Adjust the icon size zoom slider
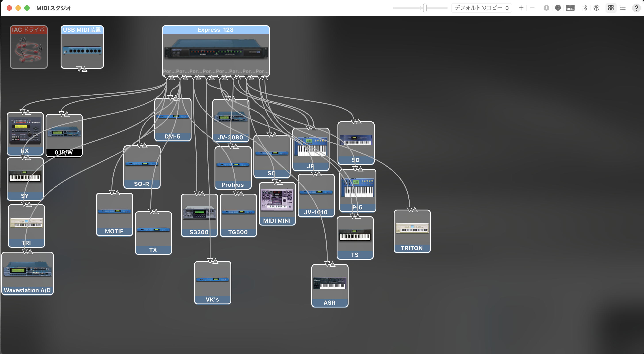The image size is (644, 354). point(424,8)
